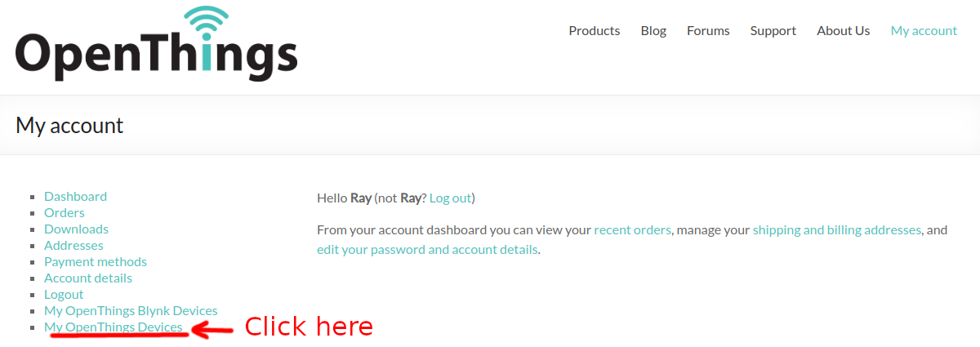The width and height of the screenshot is (980, 347).
Task: Open the Forums link in navigation
Action: pos(708,31)
